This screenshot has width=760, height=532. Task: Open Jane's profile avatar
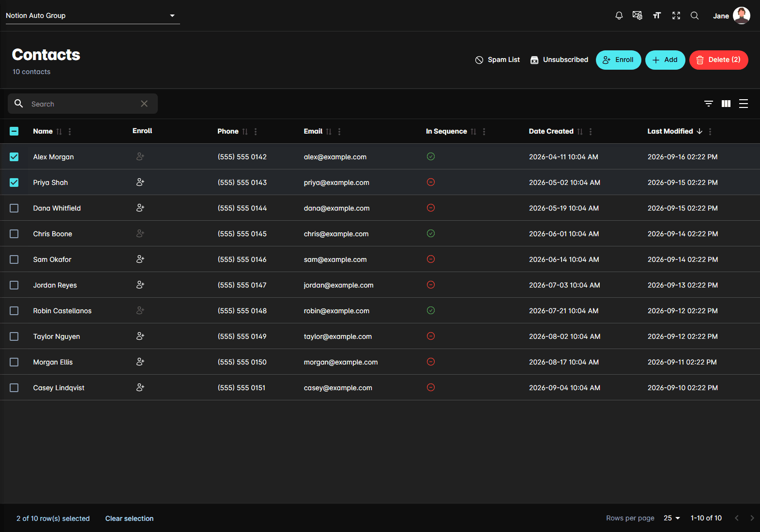[742, 15]
